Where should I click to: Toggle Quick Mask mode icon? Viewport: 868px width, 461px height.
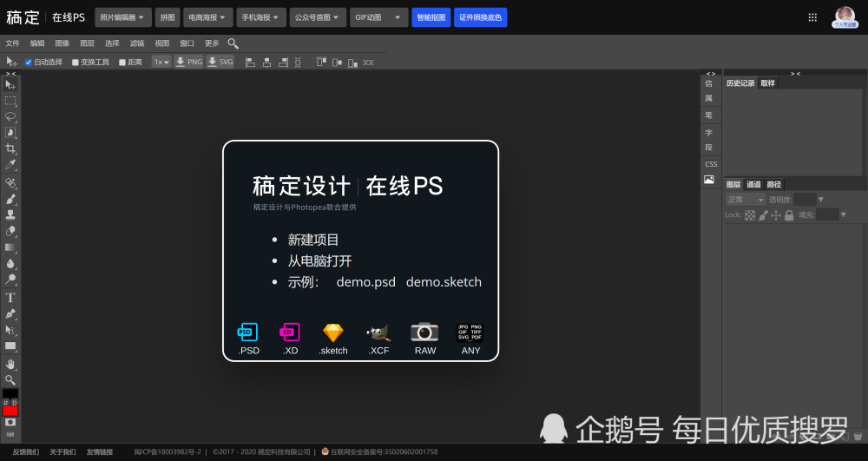tap(10, 422)
